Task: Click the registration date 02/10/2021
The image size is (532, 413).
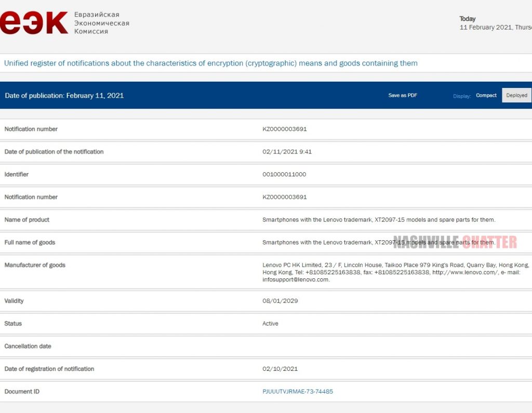Action: (280, 369)
